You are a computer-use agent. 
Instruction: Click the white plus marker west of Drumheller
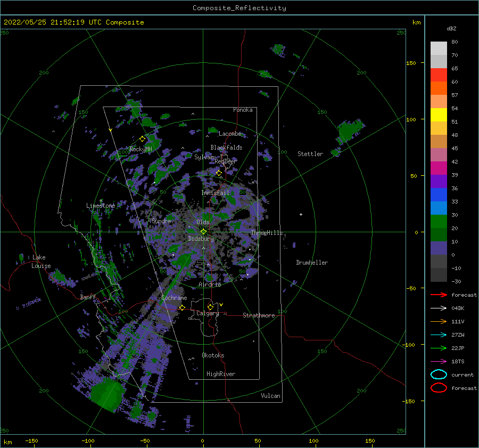point(301,214)
